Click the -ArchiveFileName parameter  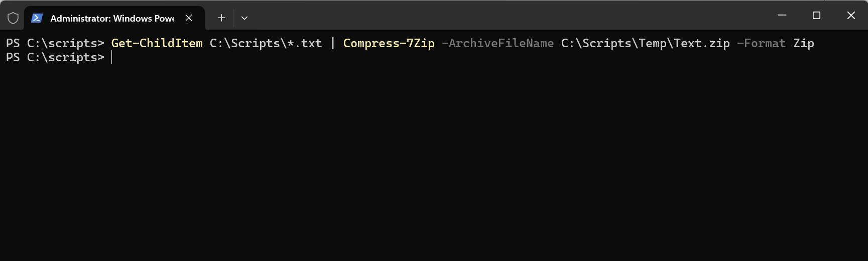pos(498,43)
